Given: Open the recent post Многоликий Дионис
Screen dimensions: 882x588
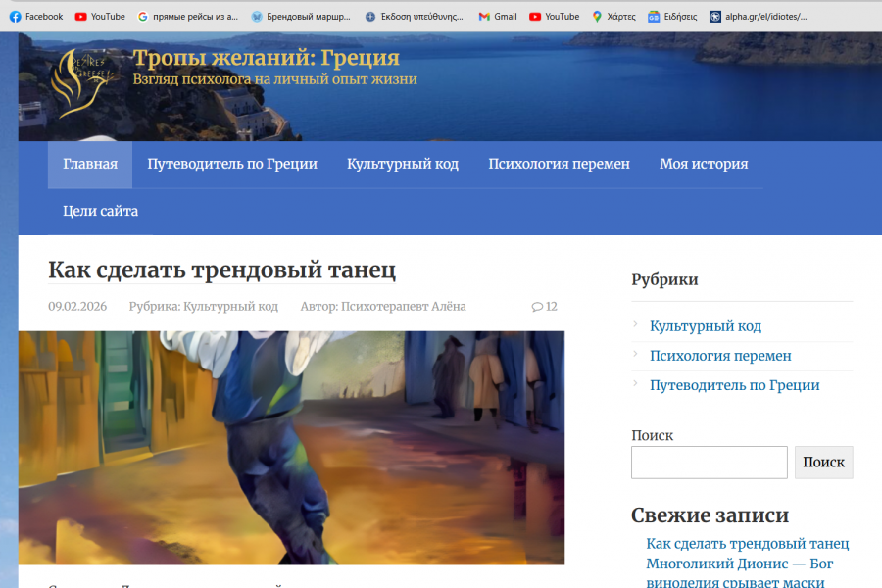Looking at the screenshot, I should 739,572.
